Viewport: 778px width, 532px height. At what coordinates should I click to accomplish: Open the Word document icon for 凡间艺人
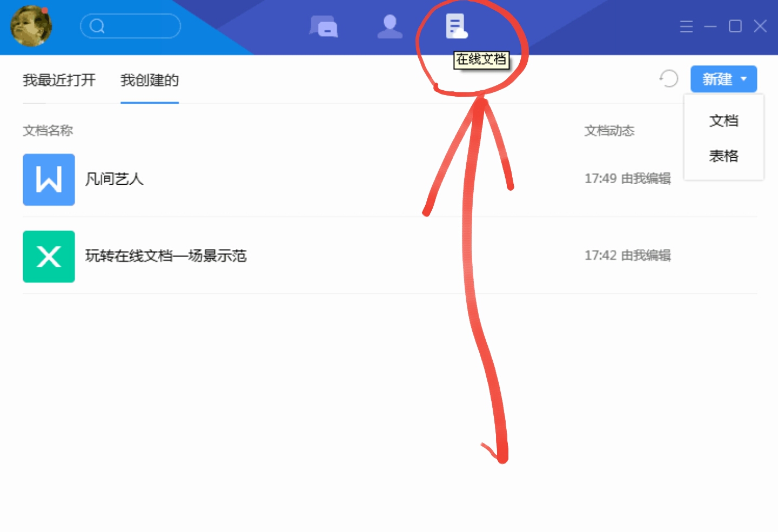[49, 180]
